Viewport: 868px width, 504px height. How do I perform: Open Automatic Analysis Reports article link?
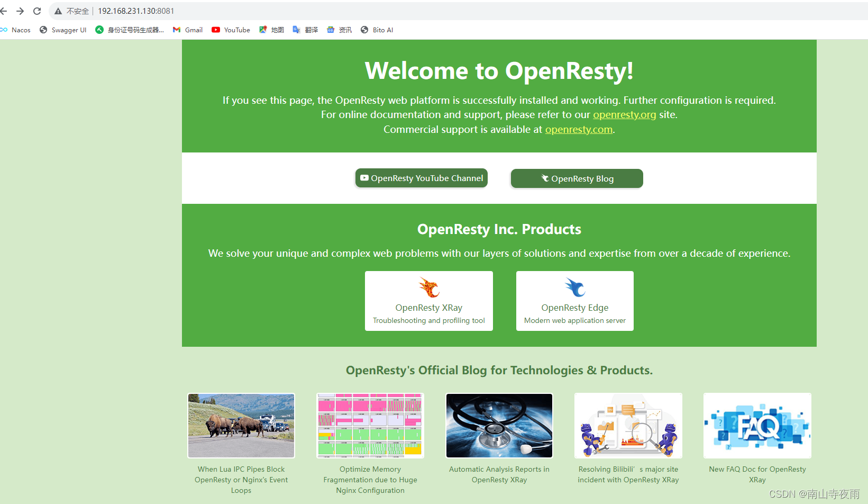pos(499,474)
